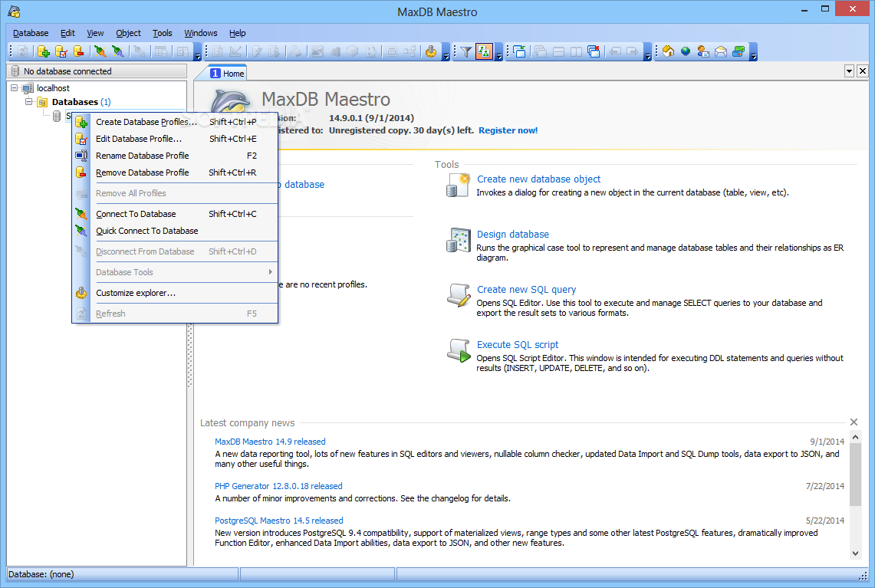The width and height of the screenshot is (875, 588).
Task: Open the Tools menu
Action: [x=163, y=33]
